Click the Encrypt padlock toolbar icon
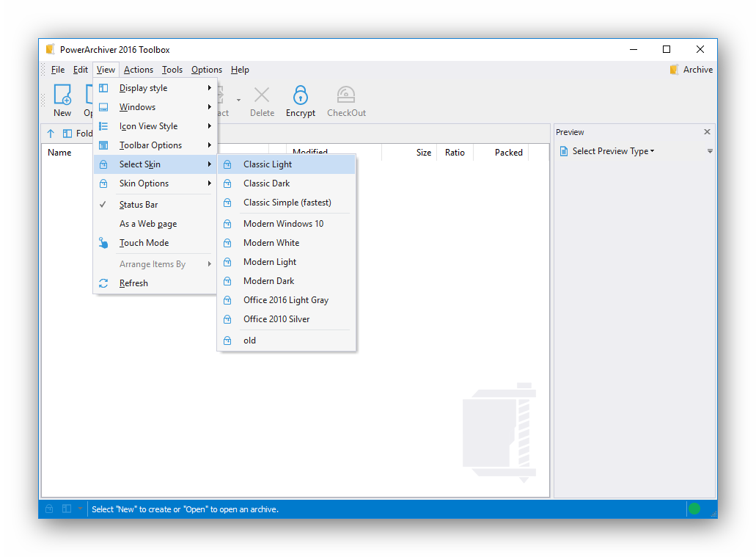This screenshot has width=756, height=557. 301,95
